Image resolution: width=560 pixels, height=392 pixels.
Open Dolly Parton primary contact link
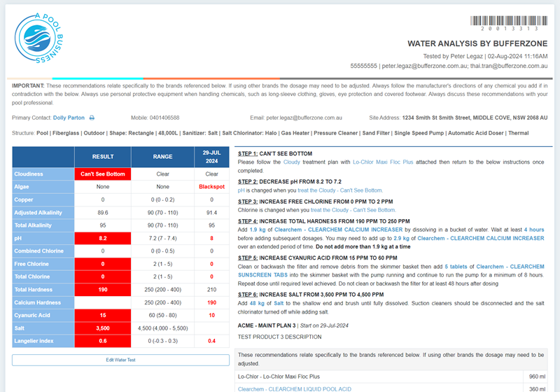[x=69, y=118]
